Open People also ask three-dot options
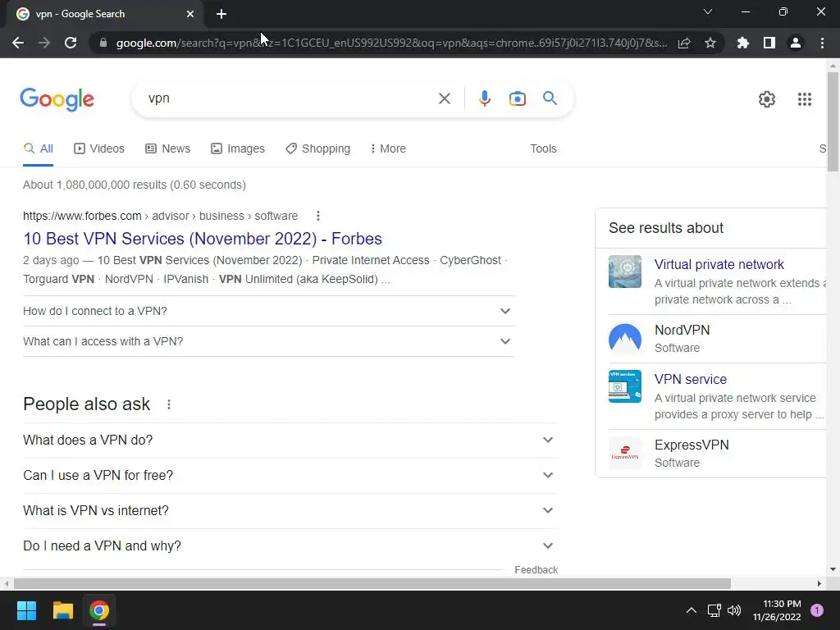Viewport: 840px width, 630px height. tap(169, 404)
